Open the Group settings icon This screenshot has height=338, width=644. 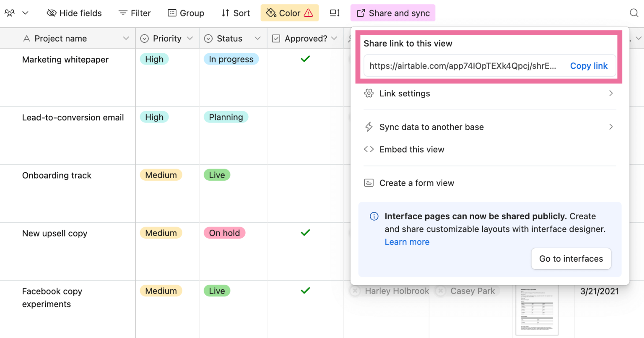pos(172,13)
